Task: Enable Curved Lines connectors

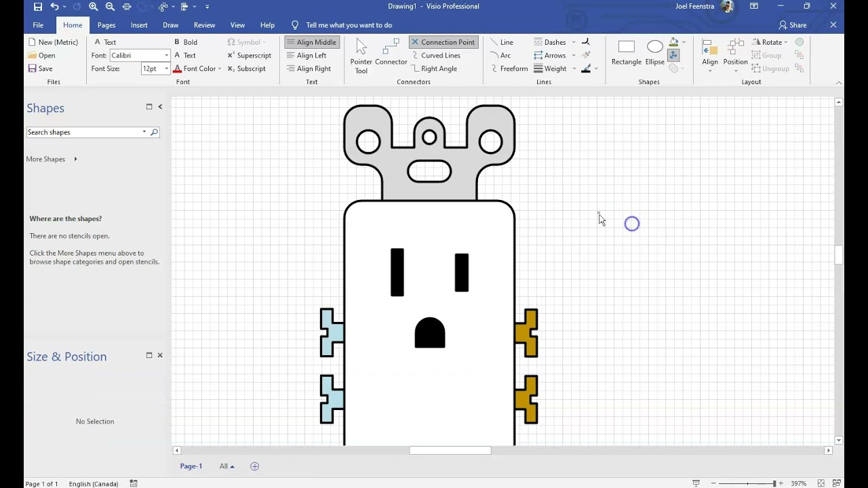Action: coord(435,56)
